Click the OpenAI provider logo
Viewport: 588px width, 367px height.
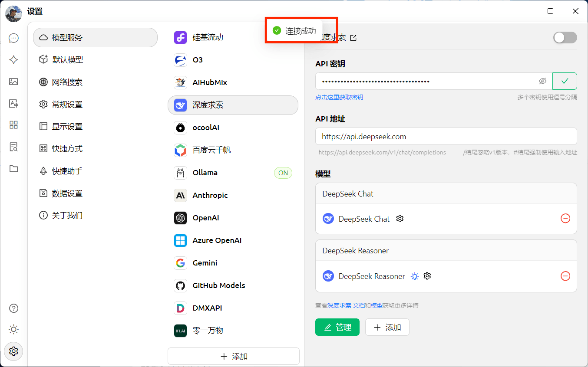180,218
